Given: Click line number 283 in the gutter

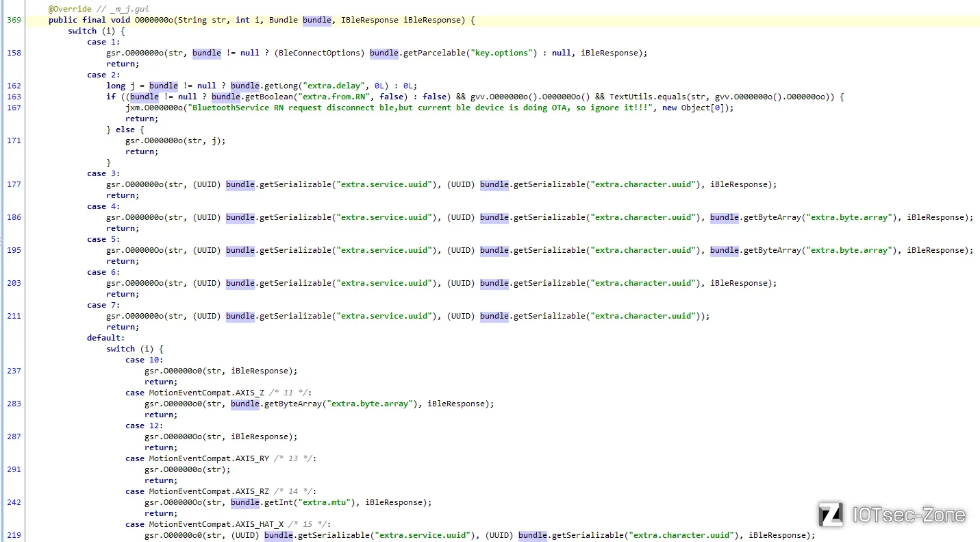Looking at the screenshot, I should pos(14,404).
